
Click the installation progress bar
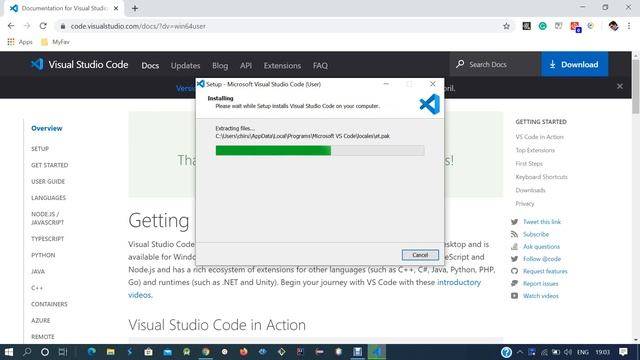(320, 151)
